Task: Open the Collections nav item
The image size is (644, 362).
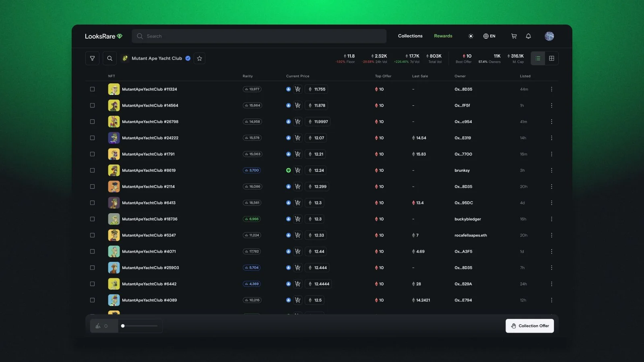Action: point(410,36)
